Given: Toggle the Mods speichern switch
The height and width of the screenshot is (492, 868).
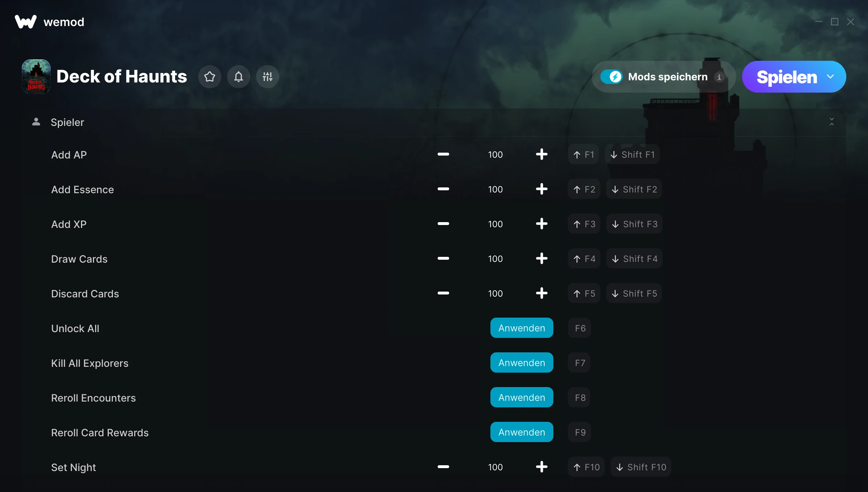Looking at the screenshot, I should point(611,77).
